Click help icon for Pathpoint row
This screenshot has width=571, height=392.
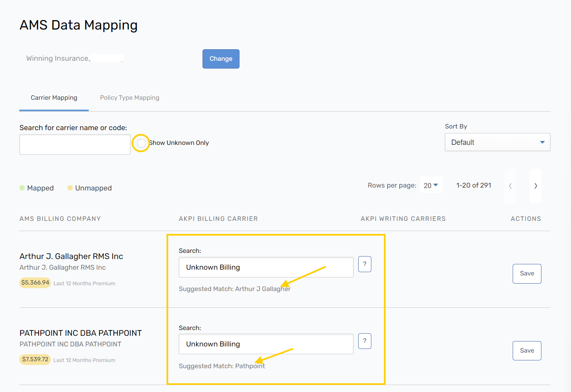[x=364, y=341]
